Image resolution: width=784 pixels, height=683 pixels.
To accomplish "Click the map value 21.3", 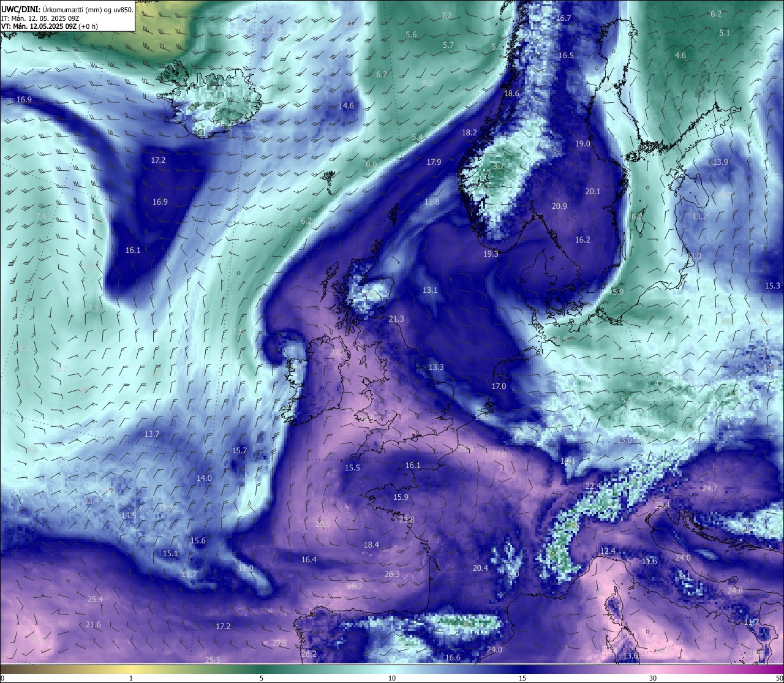I will coord(396,319).
